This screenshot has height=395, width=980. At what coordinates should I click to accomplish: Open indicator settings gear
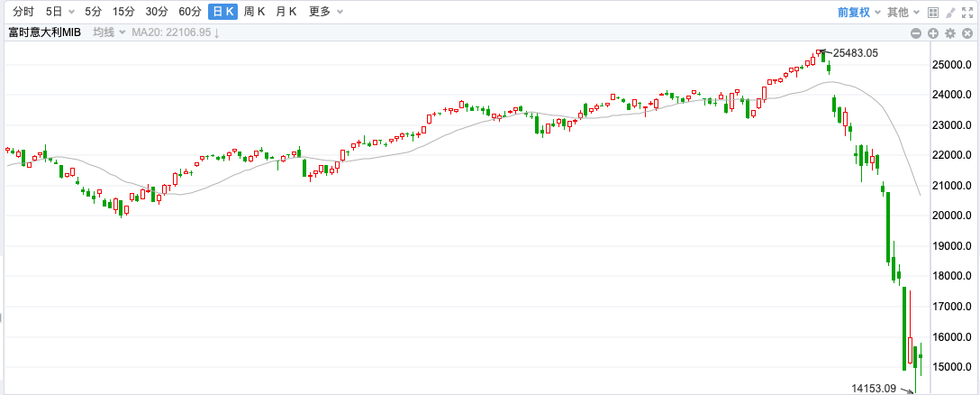coord(950,33)
